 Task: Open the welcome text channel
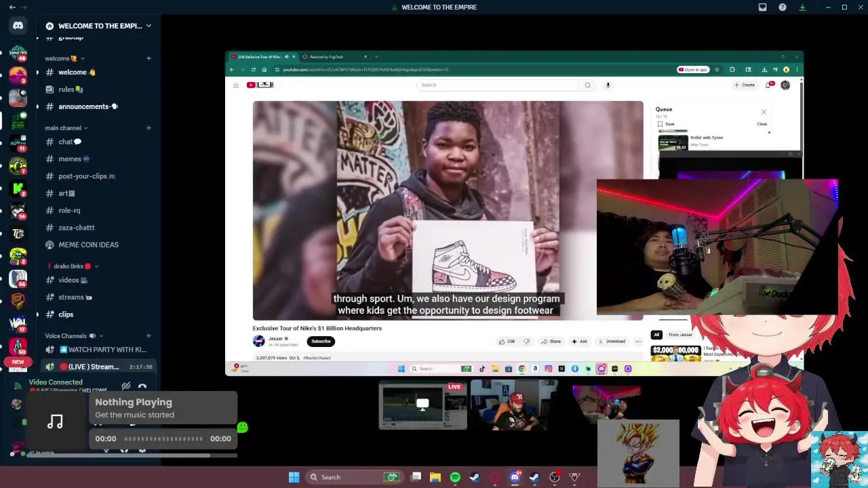(x=98, y=73)
